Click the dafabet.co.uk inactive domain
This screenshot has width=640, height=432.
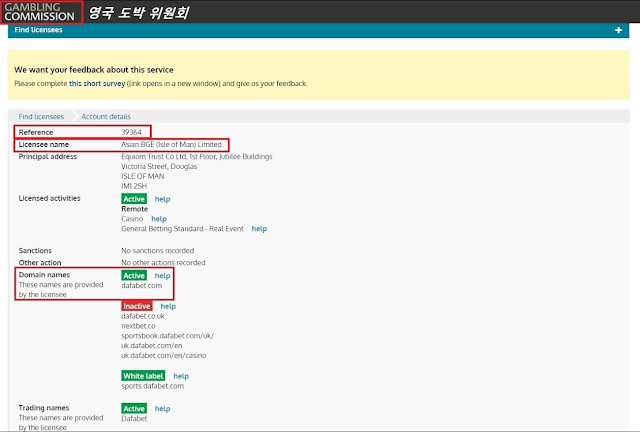tap(143, 316)
